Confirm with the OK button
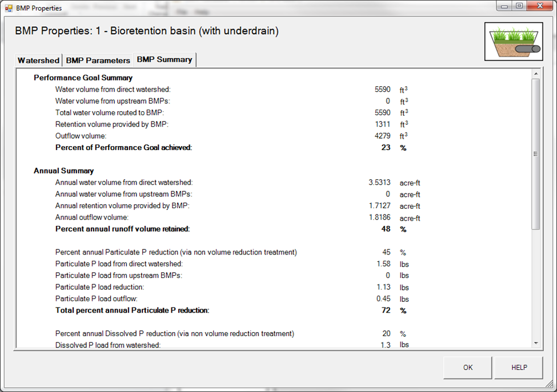The height and width of the screenshot is (392, 557). click(467, 367)
